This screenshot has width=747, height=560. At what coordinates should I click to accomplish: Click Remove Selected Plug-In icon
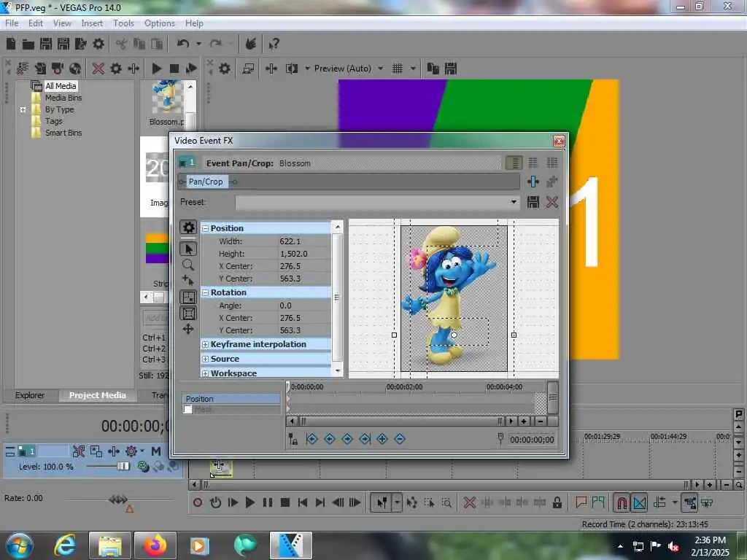pos(552,182)
